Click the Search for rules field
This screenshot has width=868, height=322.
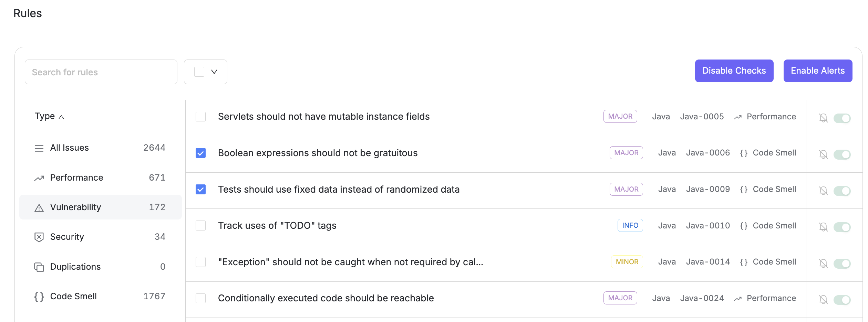101,72
